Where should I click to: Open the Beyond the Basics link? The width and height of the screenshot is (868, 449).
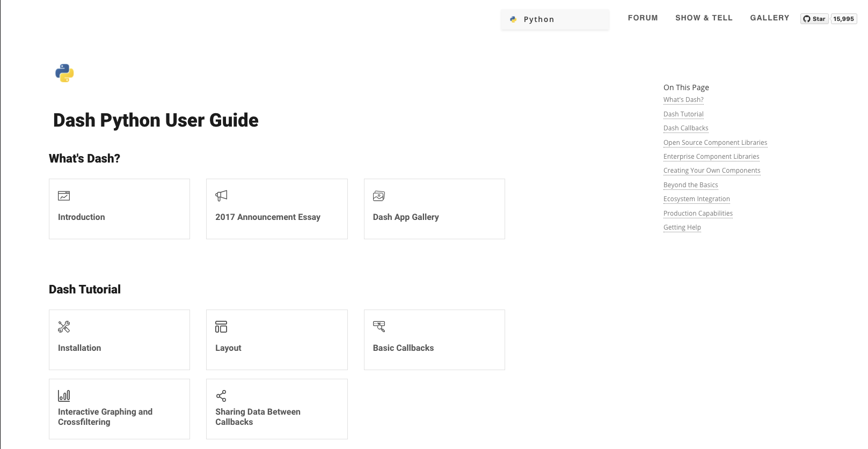click(x=690, y=185)
